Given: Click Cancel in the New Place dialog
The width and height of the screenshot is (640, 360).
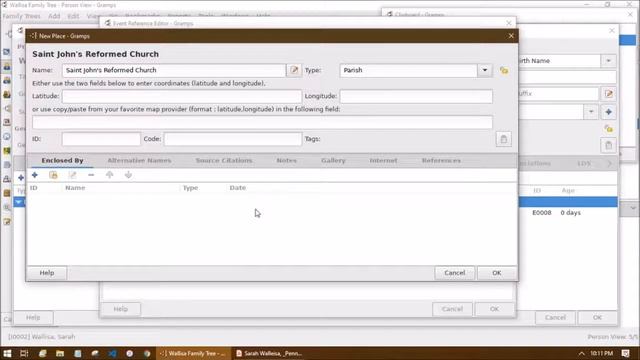Looking at the screenshot, I should [454, 273].
